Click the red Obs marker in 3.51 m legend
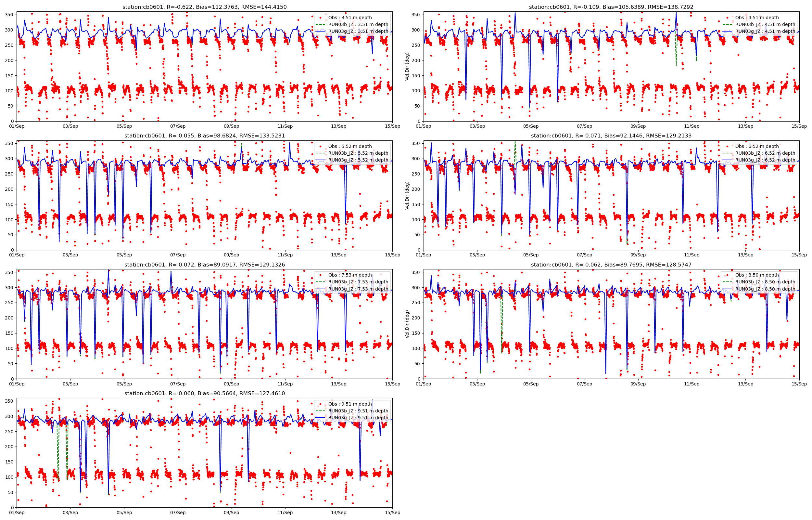This screenshot has height=520, width=812. (321, 18)
